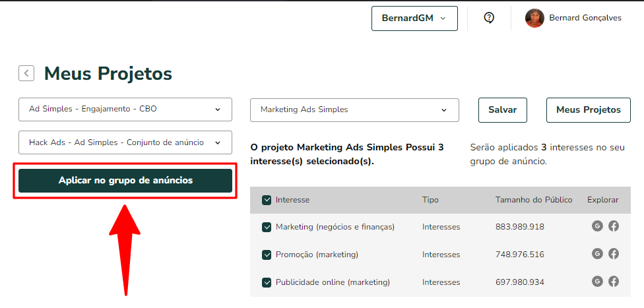Explore Marketing interest on Google icon

[x=597, y=226]
